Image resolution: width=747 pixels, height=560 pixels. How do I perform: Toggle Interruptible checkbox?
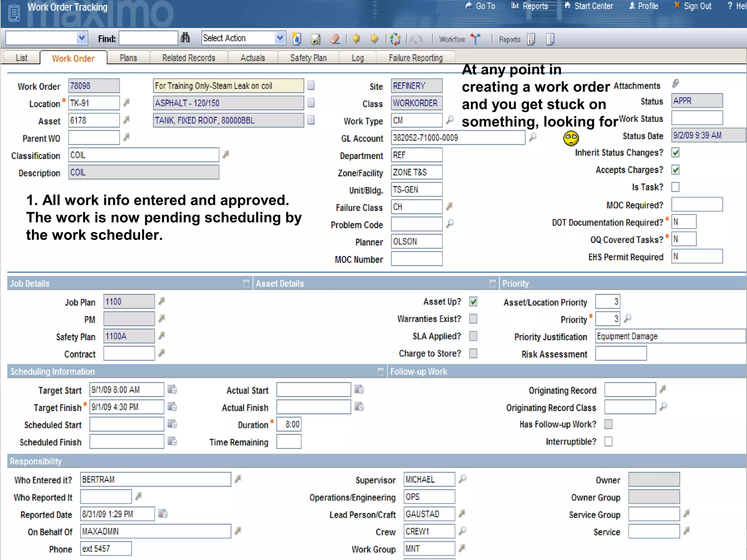tap(608, 442)
